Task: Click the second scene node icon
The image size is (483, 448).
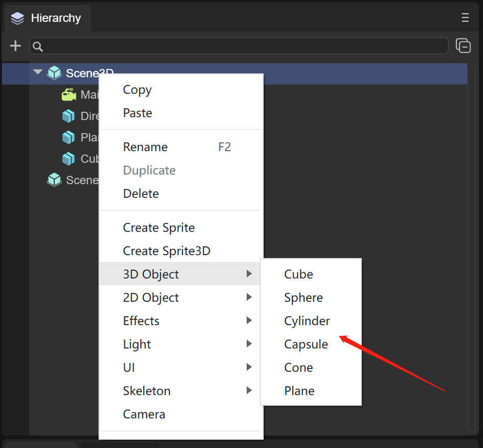Action: (x=54, y=180)
